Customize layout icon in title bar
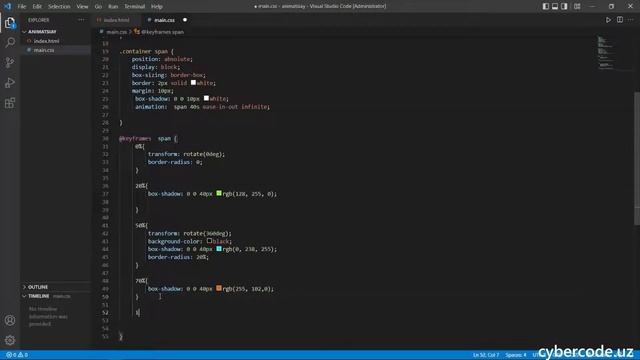The height and width of the screenshot is (360, 640). 577,6
